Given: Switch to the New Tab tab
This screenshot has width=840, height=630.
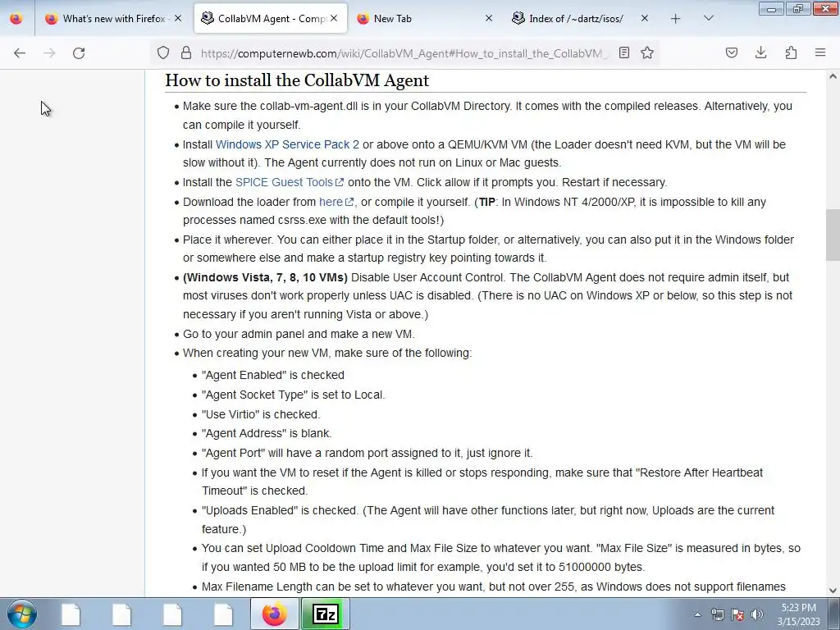Looking at the screenshot, I should pyautogui.click(x=424, y=19).
